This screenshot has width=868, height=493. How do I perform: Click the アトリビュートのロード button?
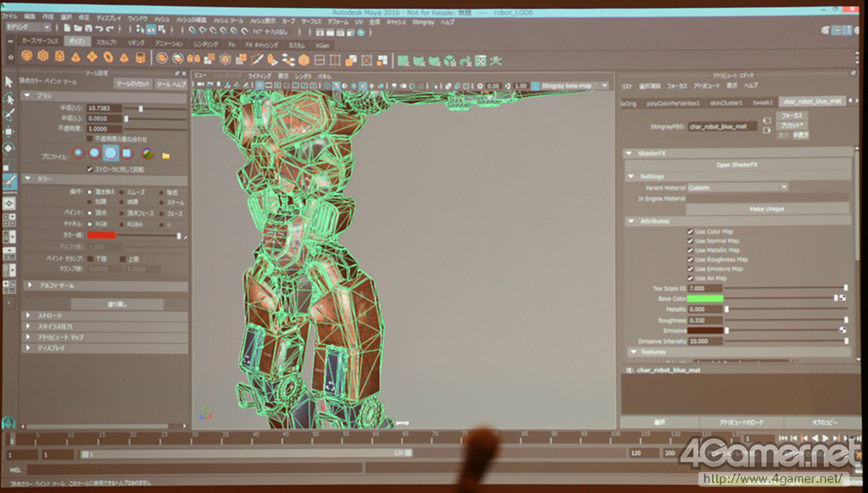coord(741,423)
